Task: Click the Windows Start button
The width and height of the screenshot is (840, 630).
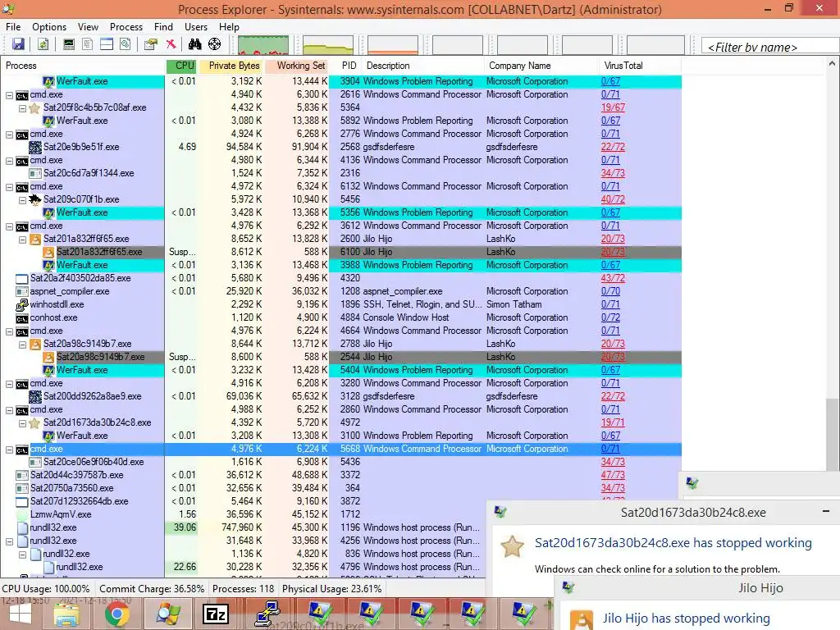Action: tap(21, 614)
